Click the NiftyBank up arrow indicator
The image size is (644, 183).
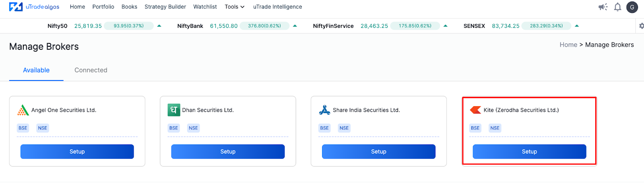click(x=295, y=26)
